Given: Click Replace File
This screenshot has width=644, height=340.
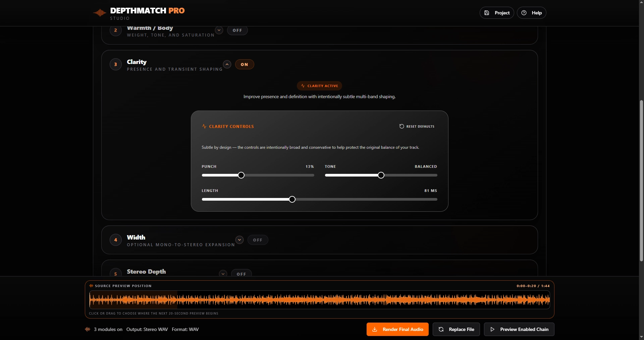Looking at the screenshot, I should [x=456, y=329].
